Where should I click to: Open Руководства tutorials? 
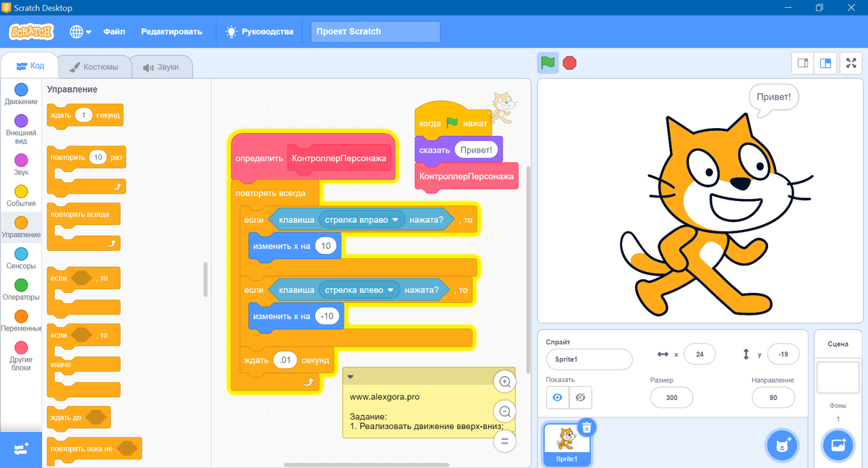[259, 32]
